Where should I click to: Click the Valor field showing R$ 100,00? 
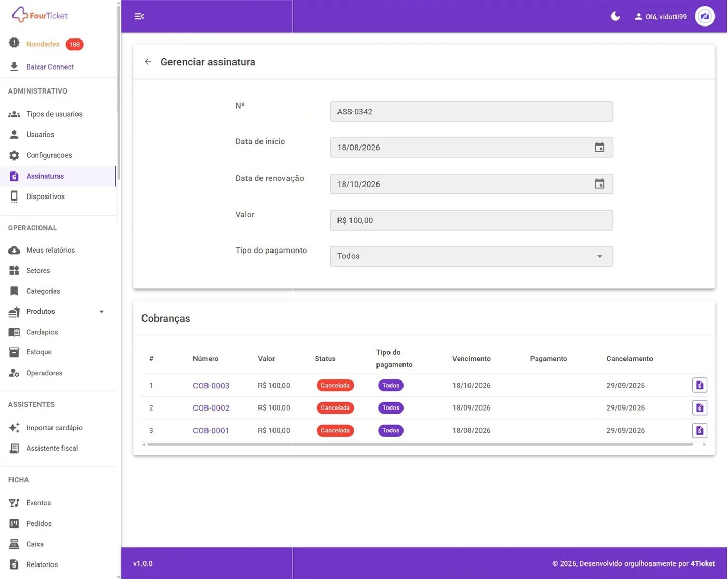click(471, 220)
